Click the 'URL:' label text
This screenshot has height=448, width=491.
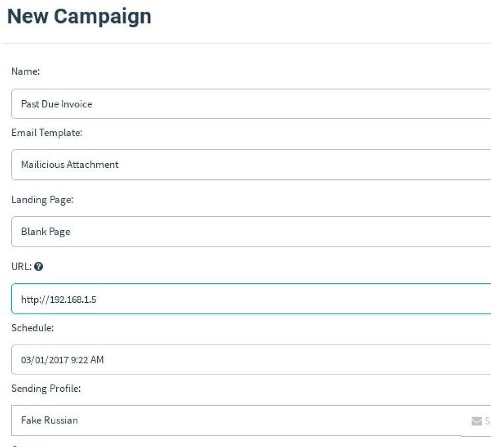click(21, 267)
